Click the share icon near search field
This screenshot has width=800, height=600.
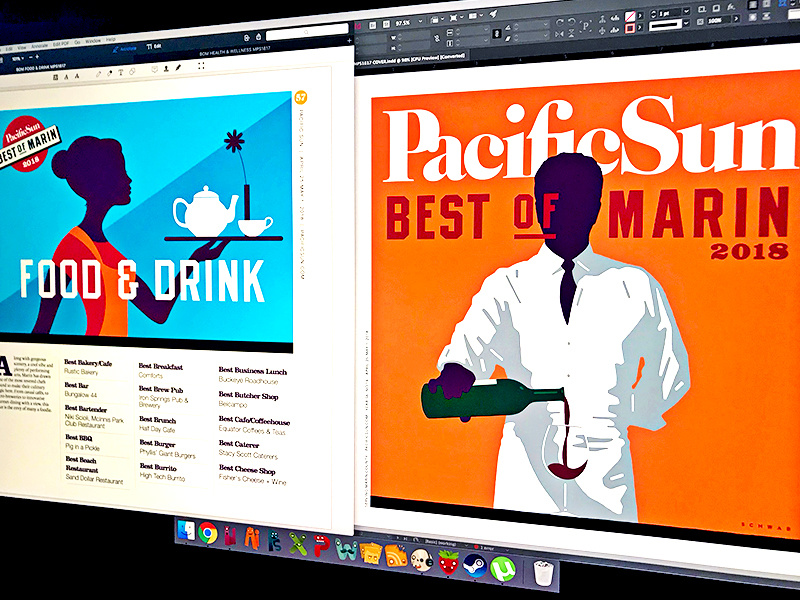tap(258, 36)
